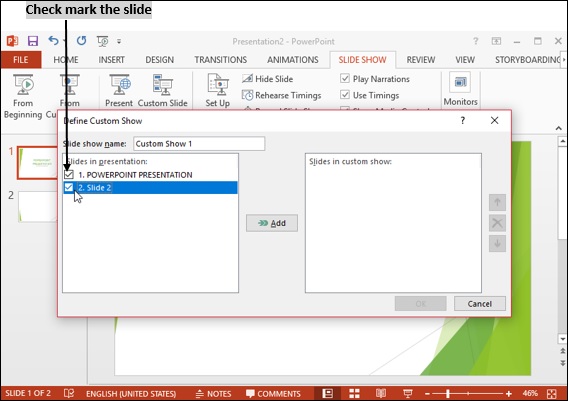Open PowerPoint Help question mark in title bar
Screen dimensions: 568x401
click(x=476, y=41)
